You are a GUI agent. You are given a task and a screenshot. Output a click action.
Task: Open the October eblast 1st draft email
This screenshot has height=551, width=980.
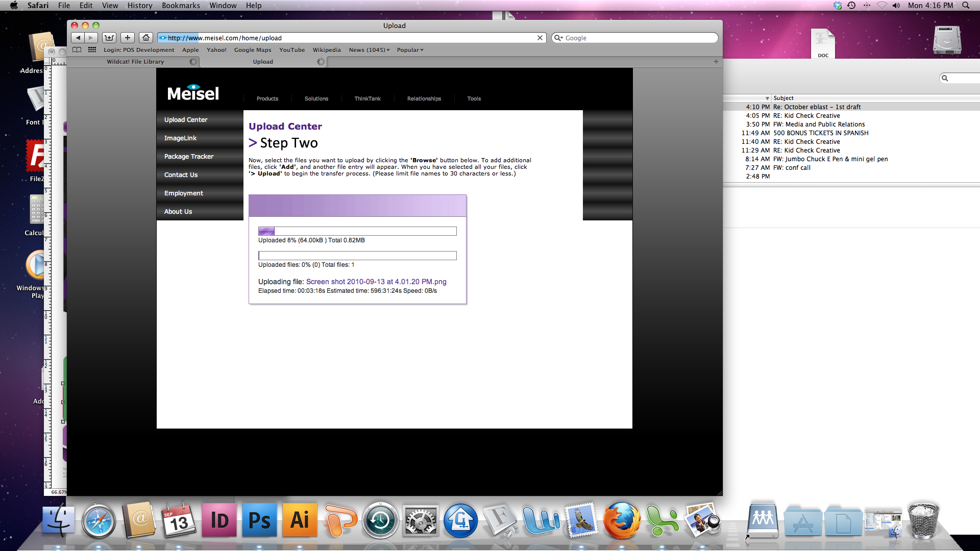coord(817,107)
